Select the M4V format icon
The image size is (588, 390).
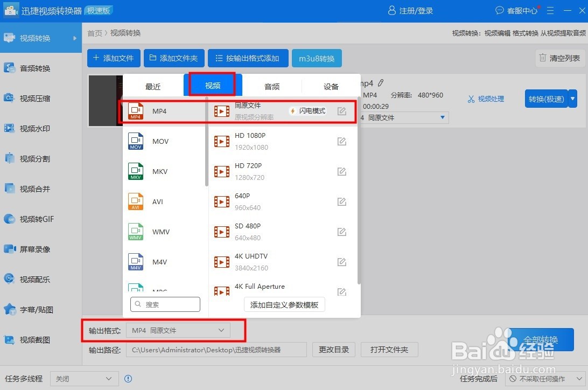pyautogui.click(x=135, y=262)
